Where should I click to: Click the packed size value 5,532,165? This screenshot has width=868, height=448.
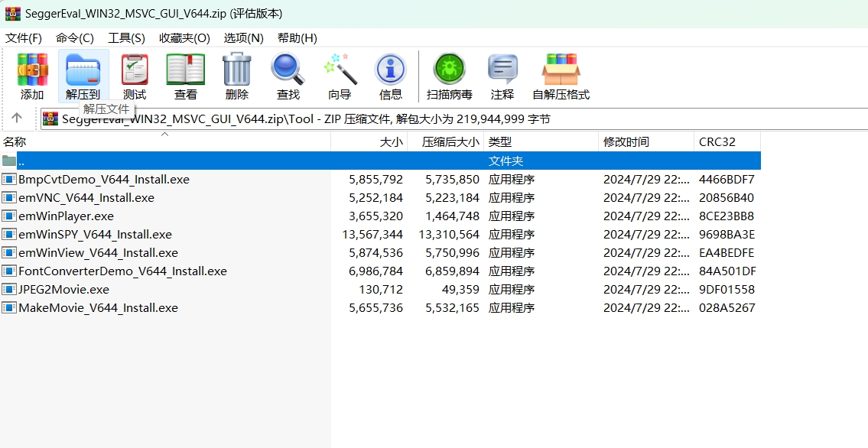[x=452, y=307]
